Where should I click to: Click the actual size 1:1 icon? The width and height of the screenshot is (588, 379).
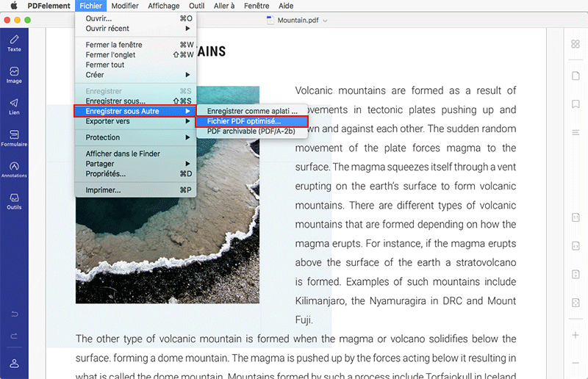point(576,217)
